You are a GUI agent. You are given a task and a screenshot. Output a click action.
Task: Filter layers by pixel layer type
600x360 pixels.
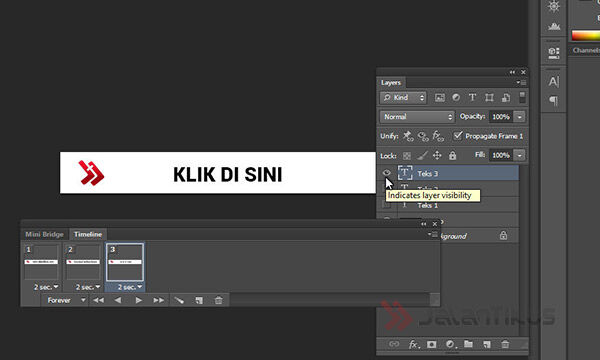(x=440, y=98)
